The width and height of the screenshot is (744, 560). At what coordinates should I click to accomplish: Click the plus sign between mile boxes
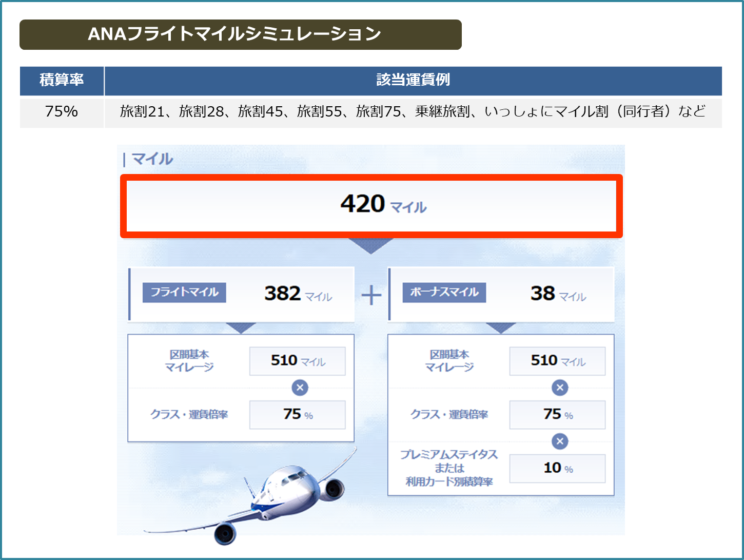click(x=371, y=296)
